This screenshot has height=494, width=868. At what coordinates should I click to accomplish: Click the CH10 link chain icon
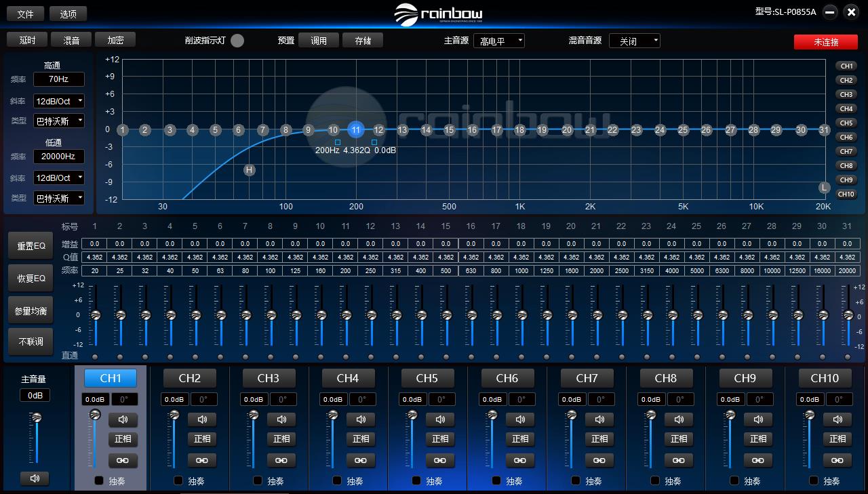(837, 460)
